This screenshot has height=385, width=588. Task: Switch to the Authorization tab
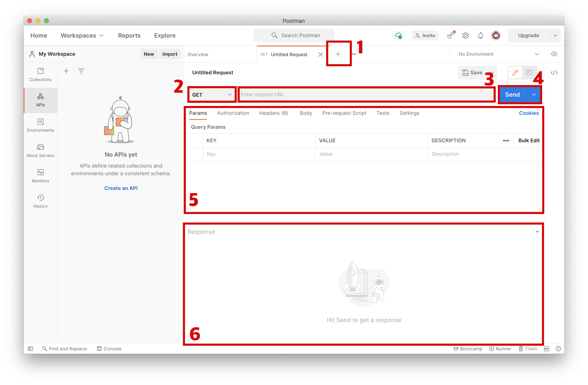[233, 113]
